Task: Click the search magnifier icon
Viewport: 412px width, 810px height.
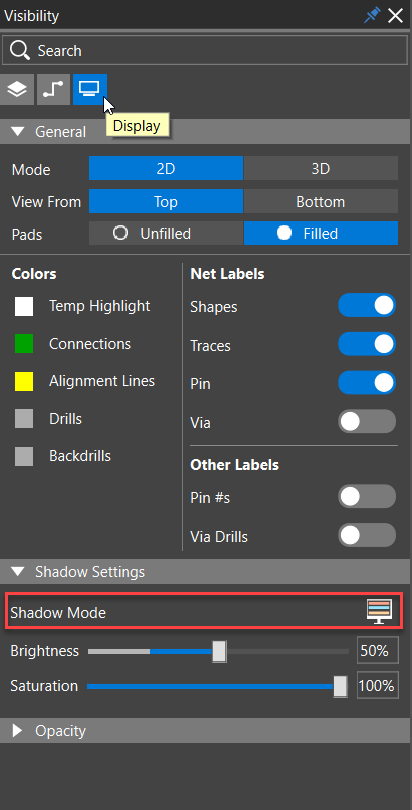Action: [x=20, y=51]
